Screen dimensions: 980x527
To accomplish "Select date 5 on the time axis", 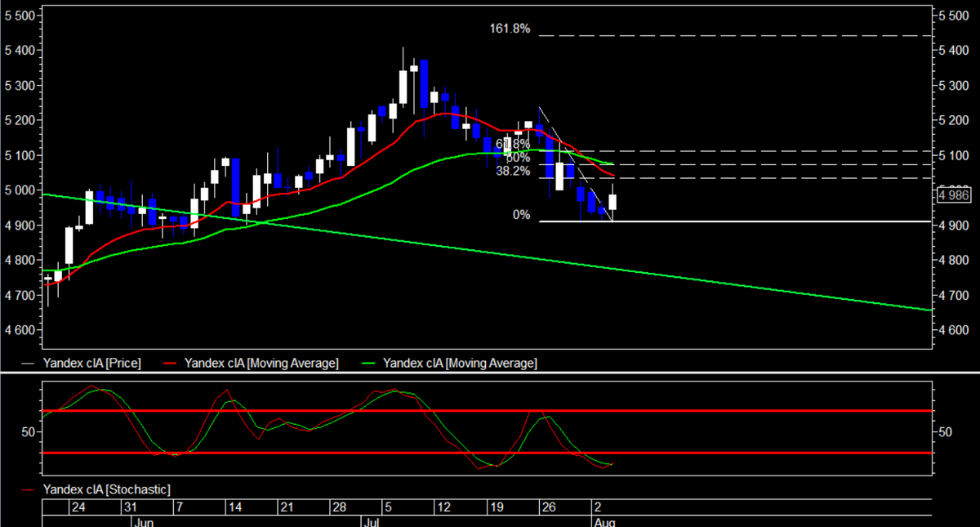I will [x=387, y=507].
